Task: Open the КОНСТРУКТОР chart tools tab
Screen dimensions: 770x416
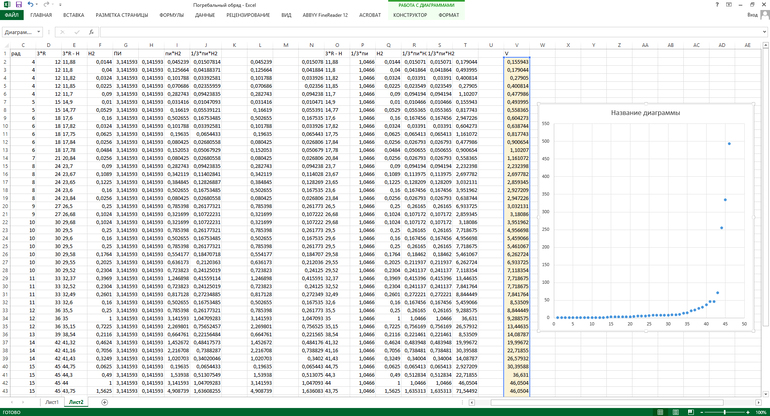Action: tap(410, 15)
